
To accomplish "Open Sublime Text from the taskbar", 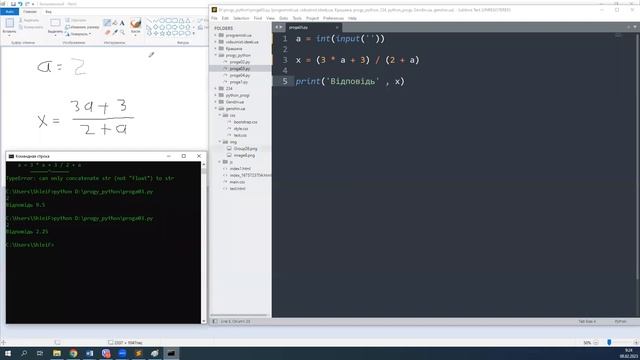I will (138, 353).
